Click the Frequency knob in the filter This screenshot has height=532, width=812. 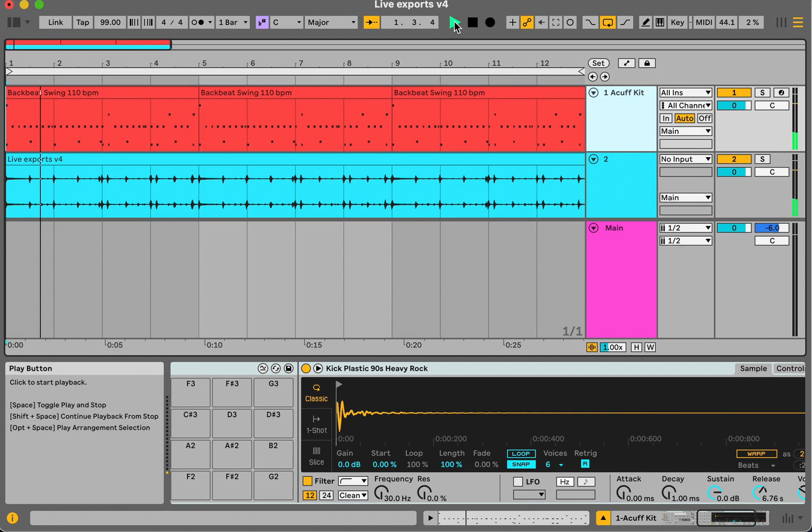[381, 493]
